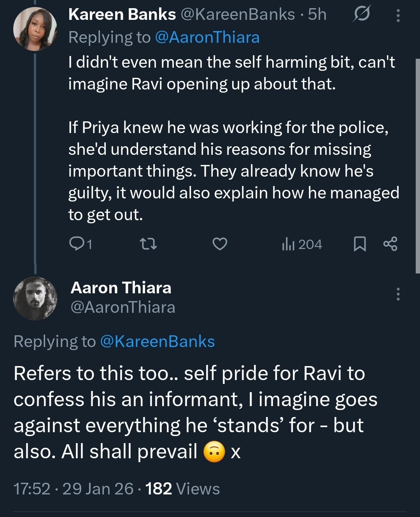Click the reply icon on Kareen's tweet

tap(75, 244)
